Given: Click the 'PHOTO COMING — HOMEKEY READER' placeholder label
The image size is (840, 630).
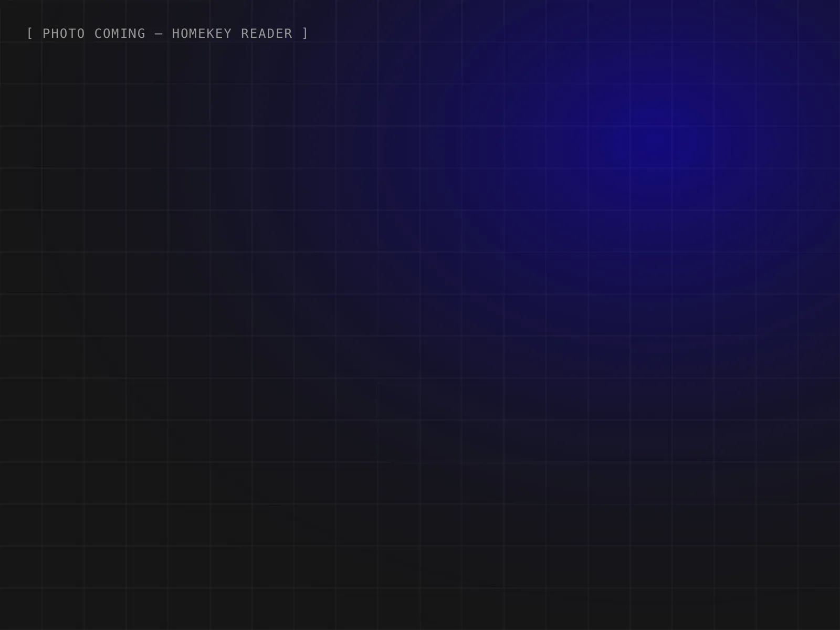Looking at the screenshot, I should (167, 34).
